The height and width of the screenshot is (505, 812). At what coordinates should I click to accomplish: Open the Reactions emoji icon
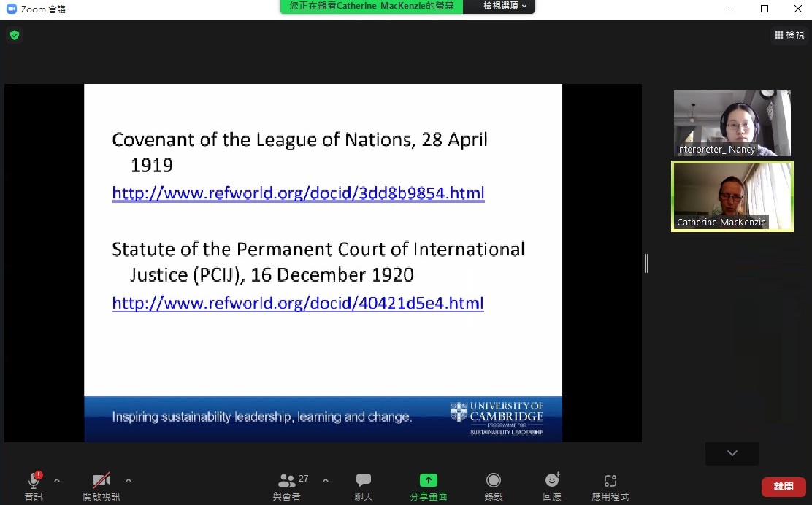tap(552, 480)
